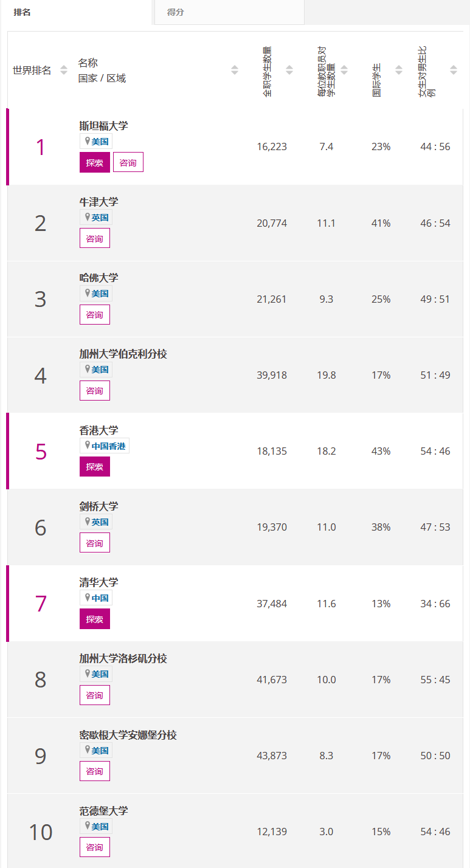Sort by 名称 column arrows
Screen dimensions: 470x868
235,71
